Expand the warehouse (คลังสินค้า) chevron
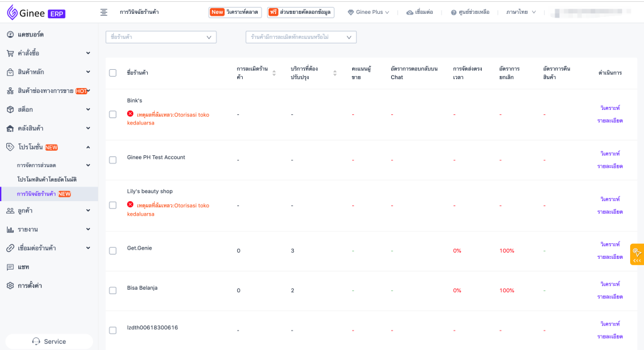The width and height of the screenshot is (644, 350). point(88,128)
